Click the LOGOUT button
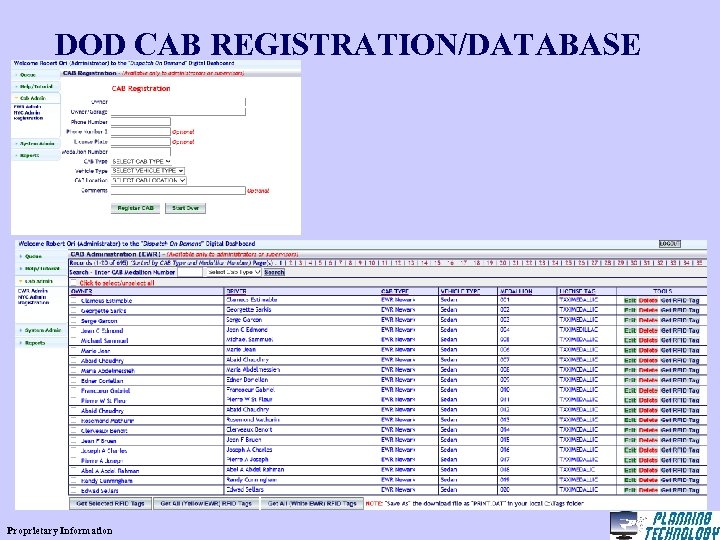 (x=669, y=244)
